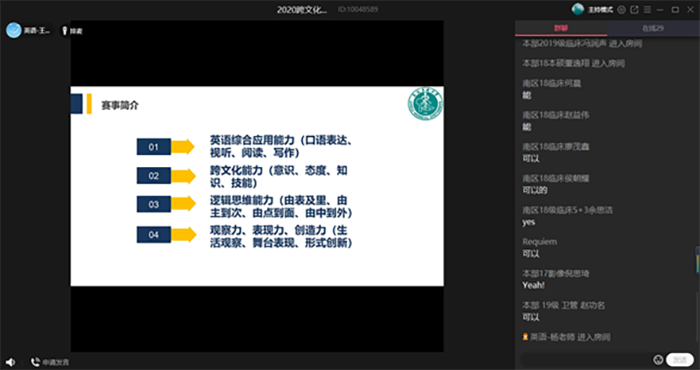Open the 主持模式 mode dropdown

pyautogui.click(x=600, y=10)
